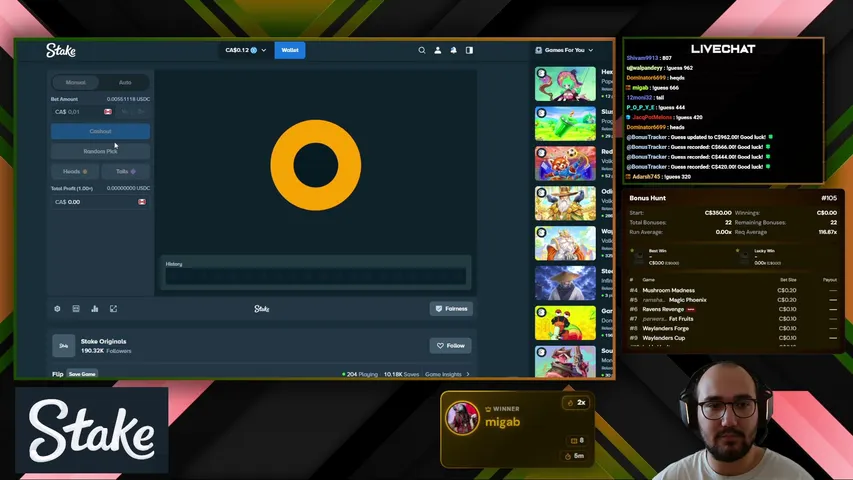
Task: Click the 'migab : !guess 666' chat message
Action: pos(652,88)
